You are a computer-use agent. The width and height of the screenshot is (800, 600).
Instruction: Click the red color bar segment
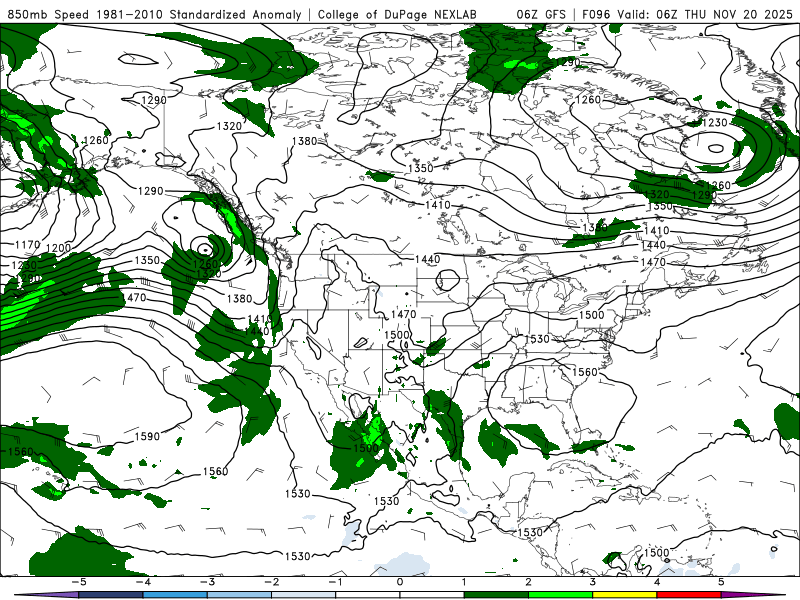point(689,595)
